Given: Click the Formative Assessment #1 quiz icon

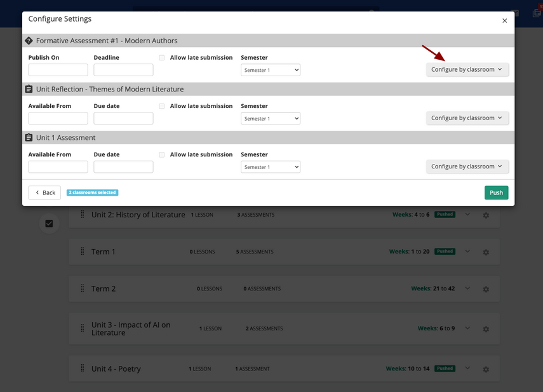Looking at the screenshot, I should tap(29, 41).
